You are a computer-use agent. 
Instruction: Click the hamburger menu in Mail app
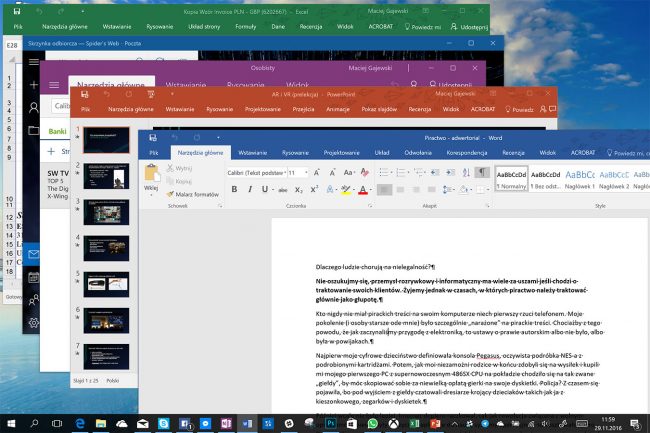[34, 62]
